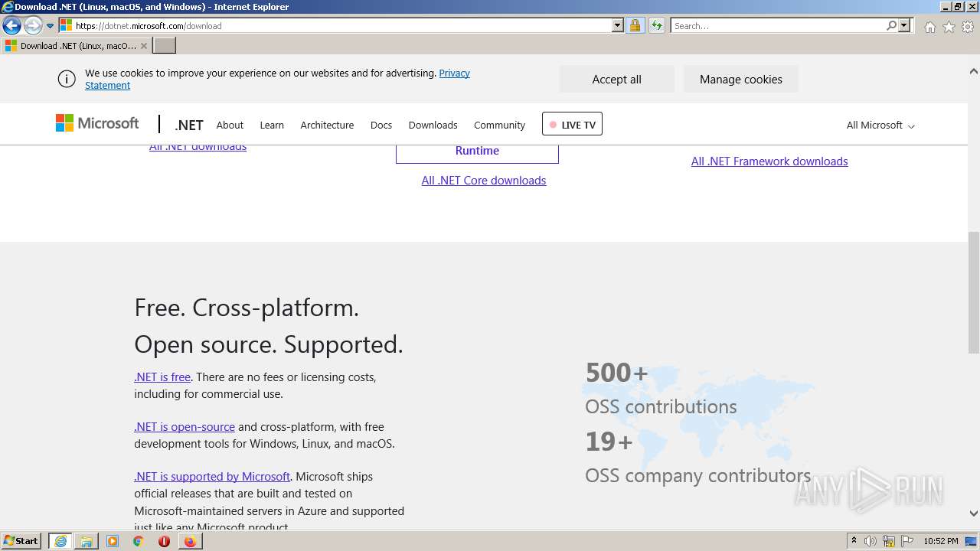The image size is (980, 551).
Task: Open the Learn menu item
Action: (272, 125)
